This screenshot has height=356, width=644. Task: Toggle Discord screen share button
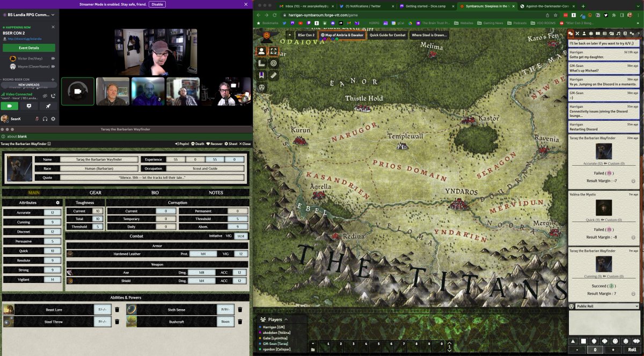(29, 106)
